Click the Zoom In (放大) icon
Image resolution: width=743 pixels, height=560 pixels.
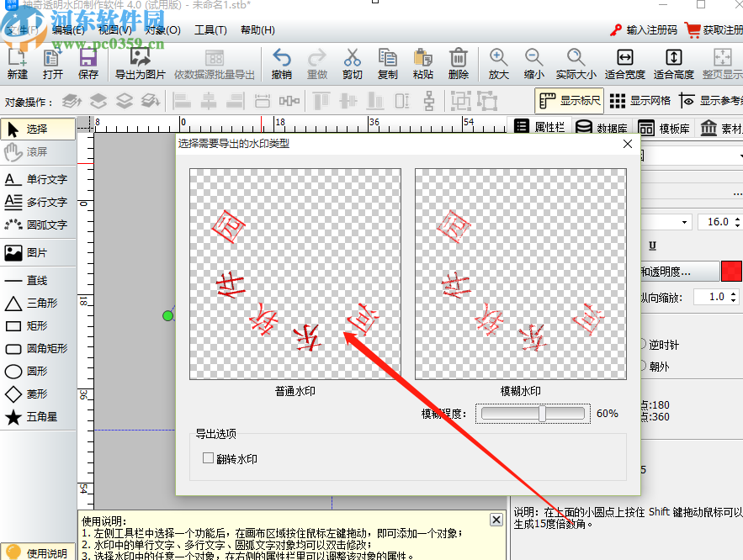coord(498,64)
